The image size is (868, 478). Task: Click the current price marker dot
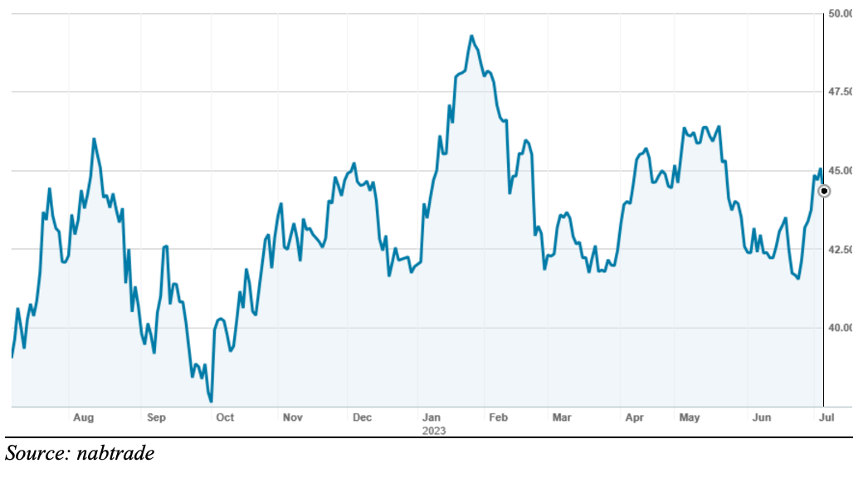click(x=824, y=191)
